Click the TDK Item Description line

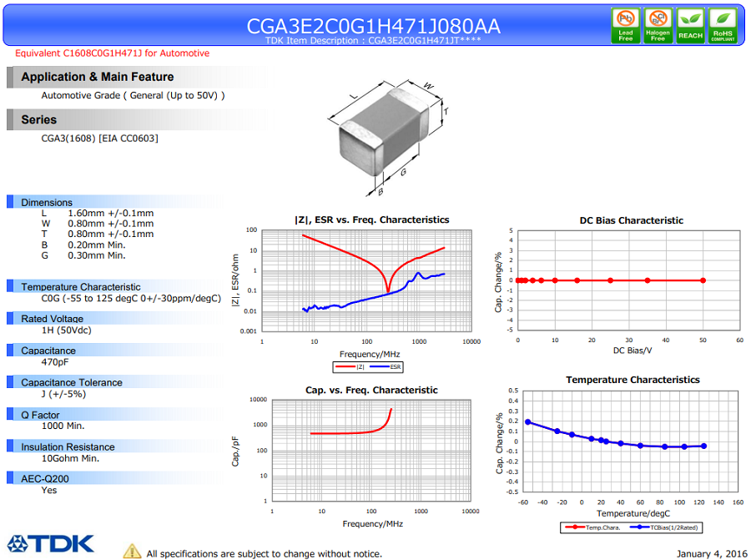(373, 41)
